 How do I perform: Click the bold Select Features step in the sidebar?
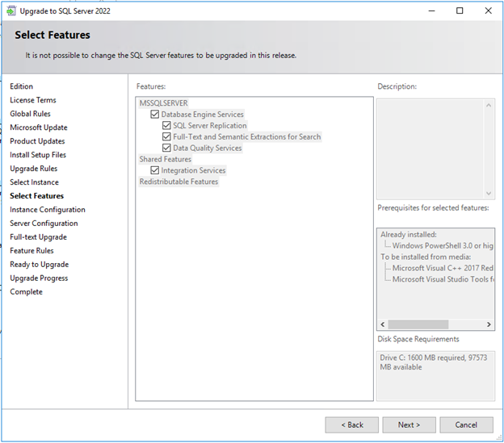tap(36, 196)
